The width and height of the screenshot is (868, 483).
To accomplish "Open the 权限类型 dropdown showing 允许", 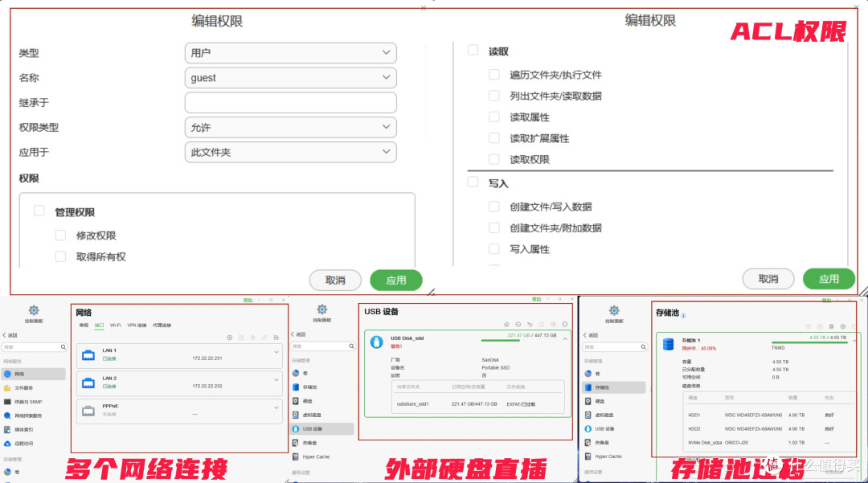I will tap(291, 127).
